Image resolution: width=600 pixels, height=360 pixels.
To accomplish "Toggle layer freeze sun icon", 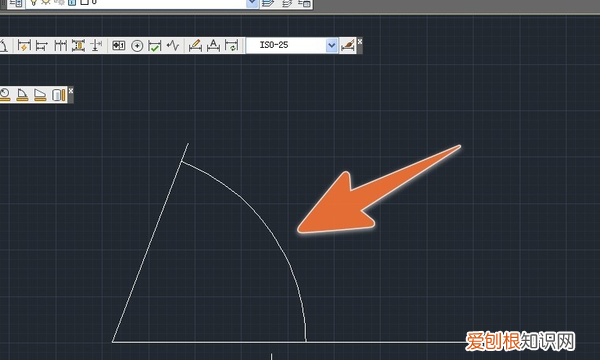I will (46, 2).
